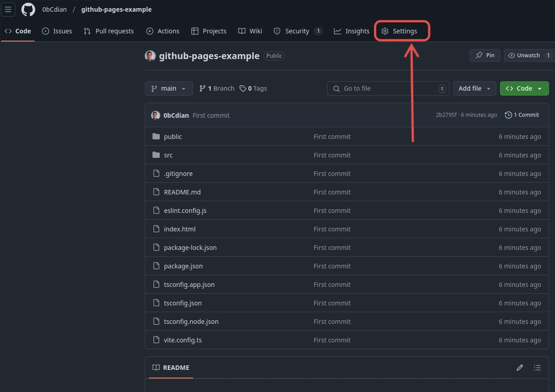Screen dimensions: 555x392
Task: View the 1 Commit history
Action: coord(522,115)
